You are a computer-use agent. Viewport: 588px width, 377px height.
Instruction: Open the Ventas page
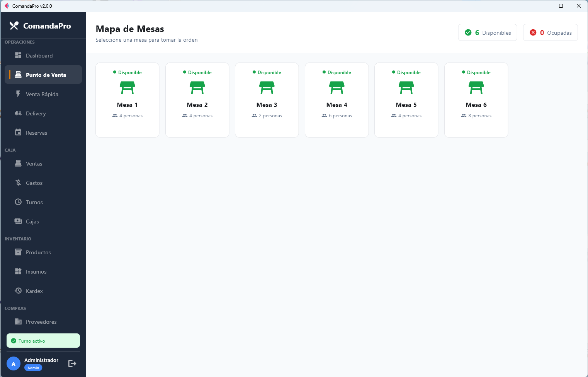click(x=43, y=163)
